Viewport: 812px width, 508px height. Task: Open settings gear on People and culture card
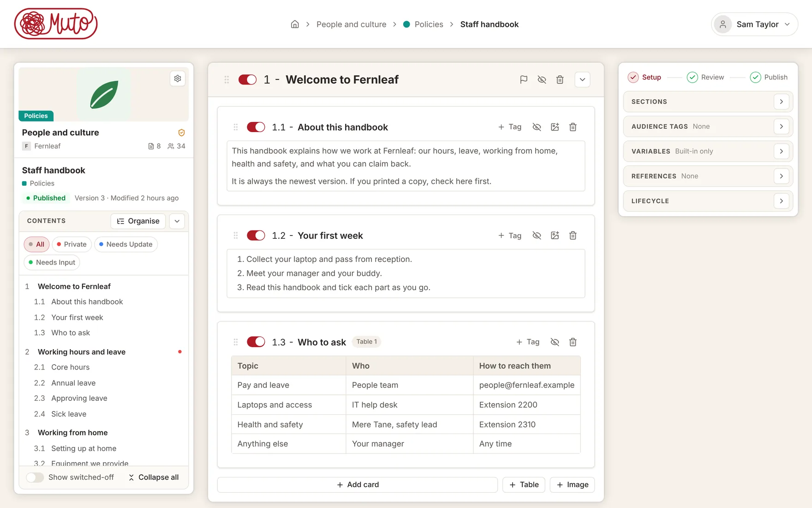178,79
